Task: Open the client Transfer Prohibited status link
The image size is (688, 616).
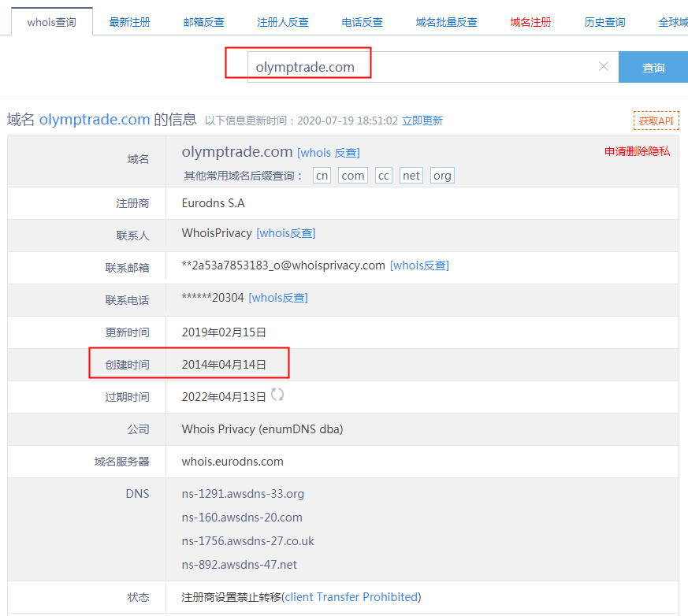Action: click(351, 597)
